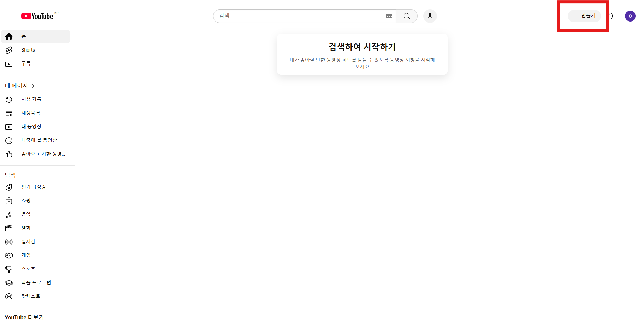Open 좋아요 표시한 동영상 label

pyautogui.click(x=43, y=154)
